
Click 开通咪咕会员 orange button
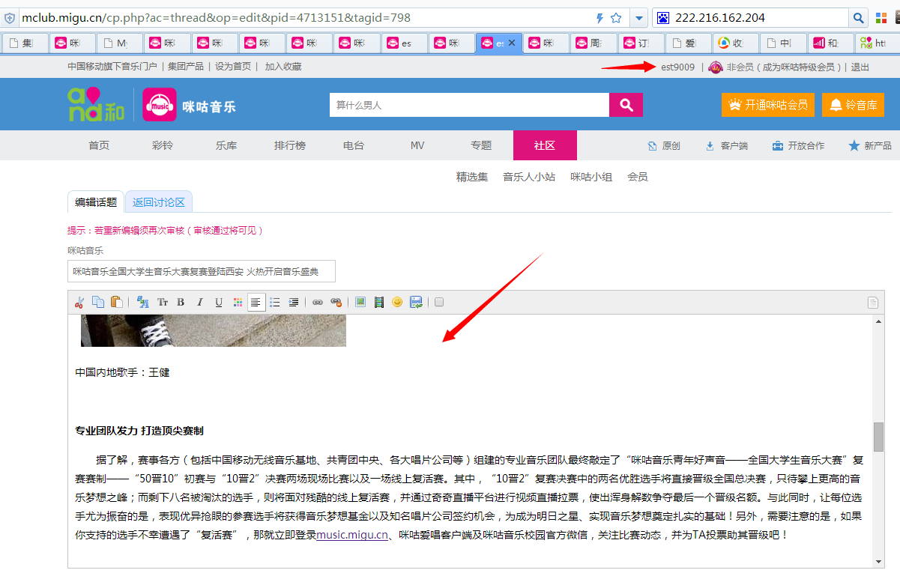768,105
